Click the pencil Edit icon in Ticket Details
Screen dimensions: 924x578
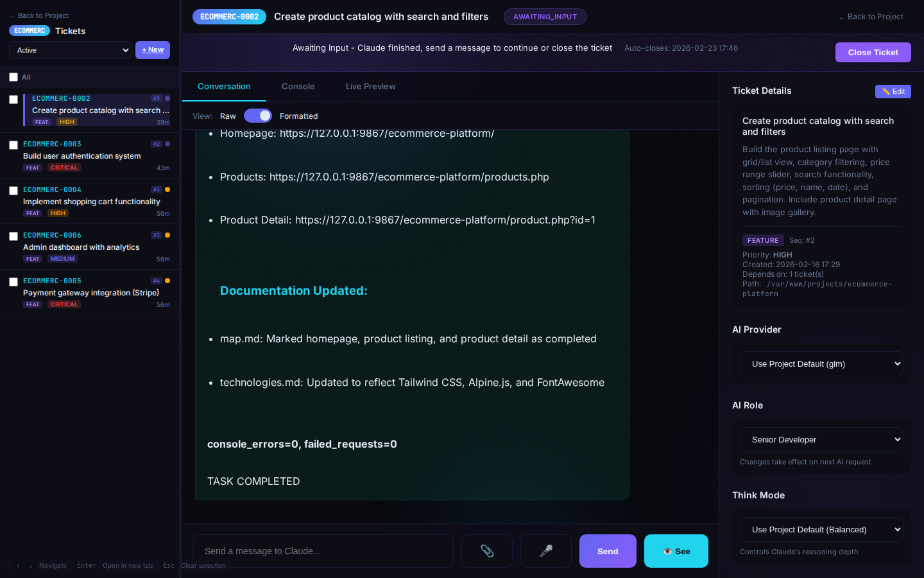pos(893,91)
